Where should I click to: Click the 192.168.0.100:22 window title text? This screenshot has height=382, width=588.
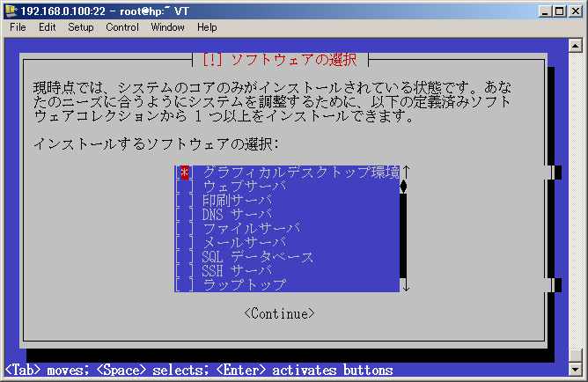click(x=105, y=11)
